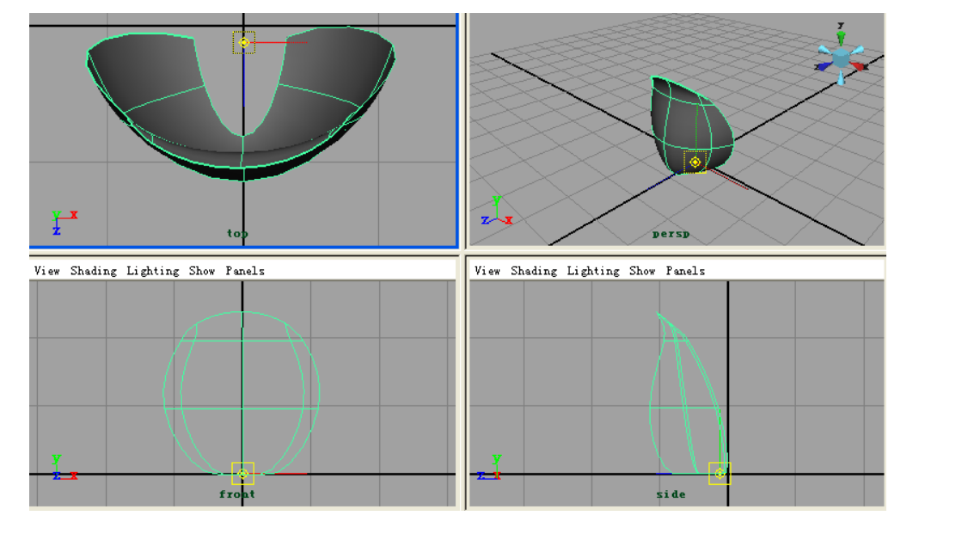Select the yellow pivot manipulator in persp view

[695, 162]
